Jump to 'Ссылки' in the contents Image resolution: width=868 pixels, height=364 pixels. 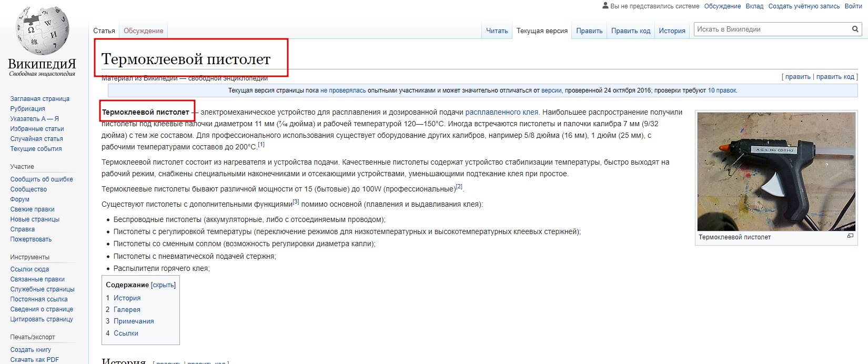coord(126,333)
